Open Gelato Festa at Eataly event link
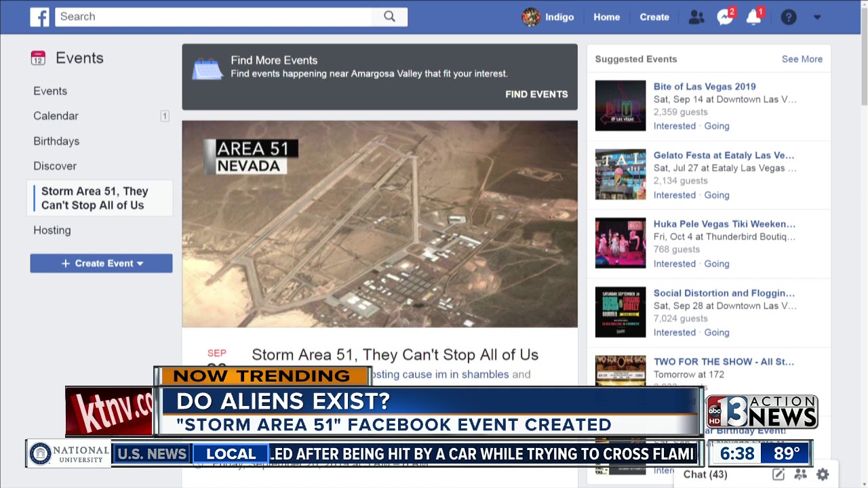Screen dimensions: 868x488 (x=724, y=155)
